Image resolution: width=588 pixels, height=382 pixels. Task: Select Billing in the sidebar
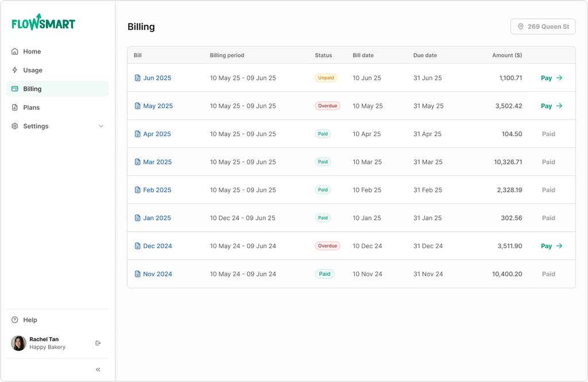coord(32,89)
